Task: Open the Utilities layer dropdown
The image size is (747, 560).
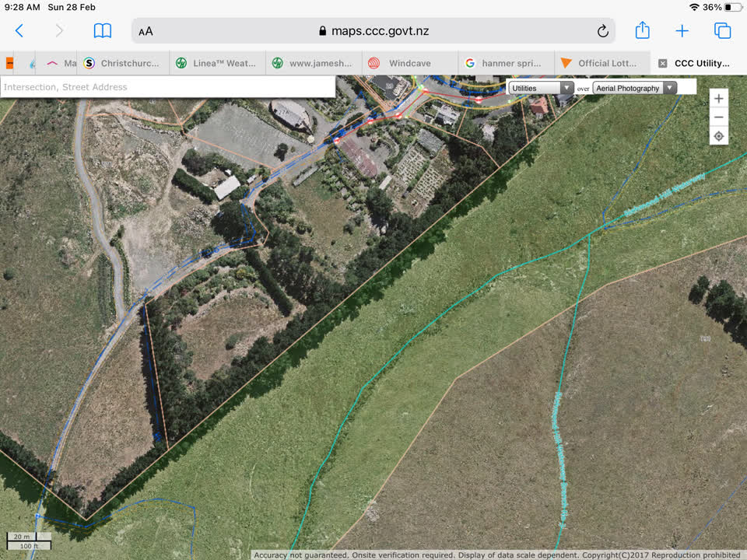Action: point(541,88)
